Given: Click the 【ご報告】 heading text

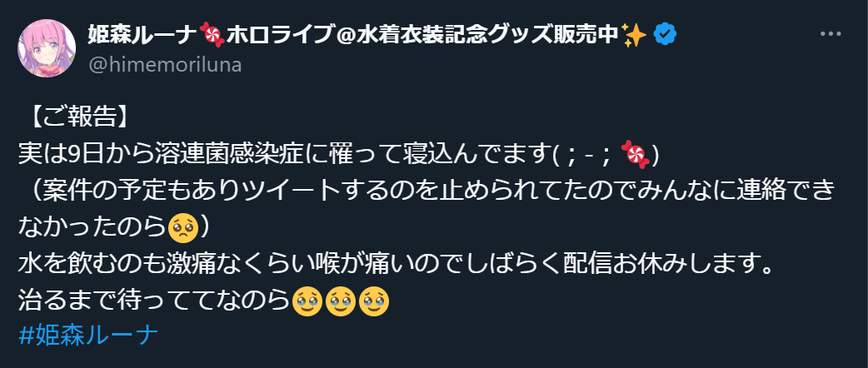Looking at the screenshot, I should (75, 117).
